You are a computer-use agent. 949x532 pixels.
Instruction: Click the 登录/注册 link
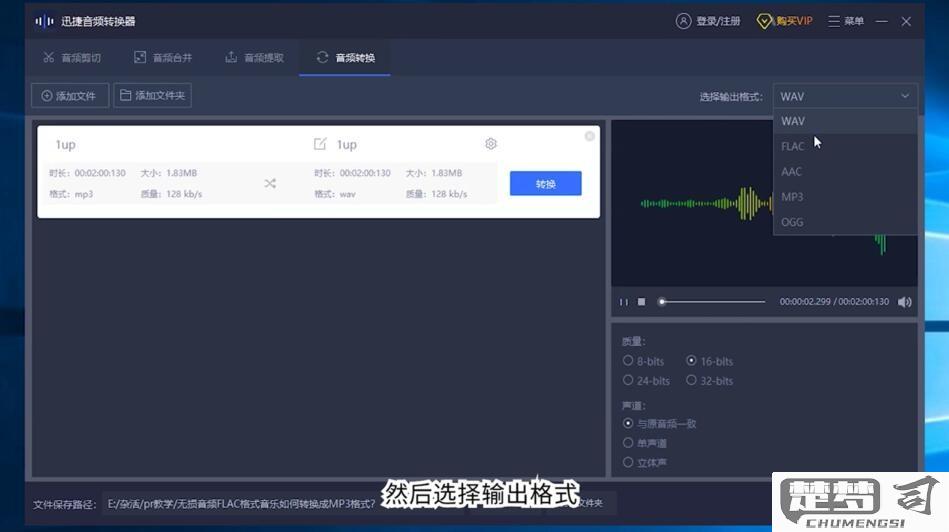pyautogui.click(x=718, y=21)
